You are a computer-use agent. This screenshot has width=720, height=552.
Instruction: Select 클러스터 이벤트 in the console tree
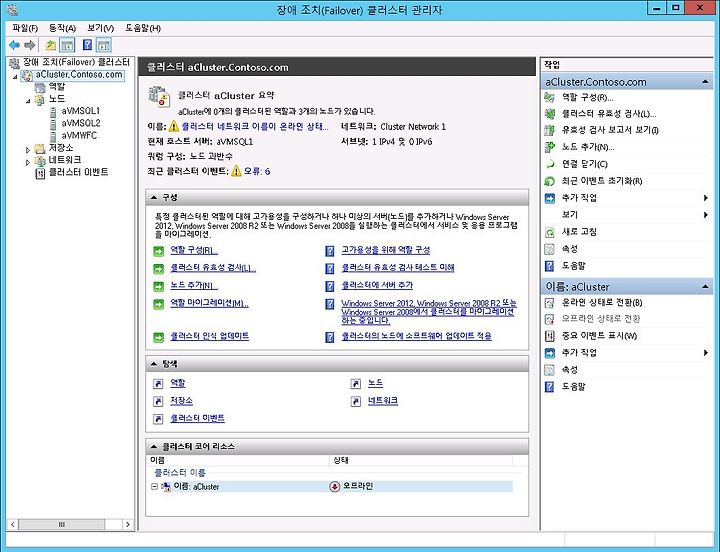(x=79, y=172)
